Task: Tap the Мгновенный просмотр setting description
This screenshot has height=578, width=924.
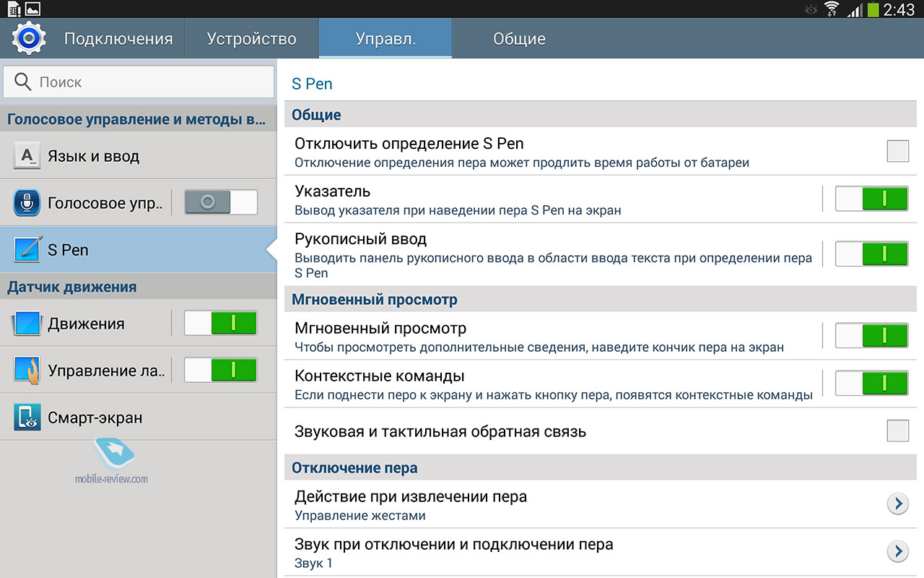Action: [539, 348]
